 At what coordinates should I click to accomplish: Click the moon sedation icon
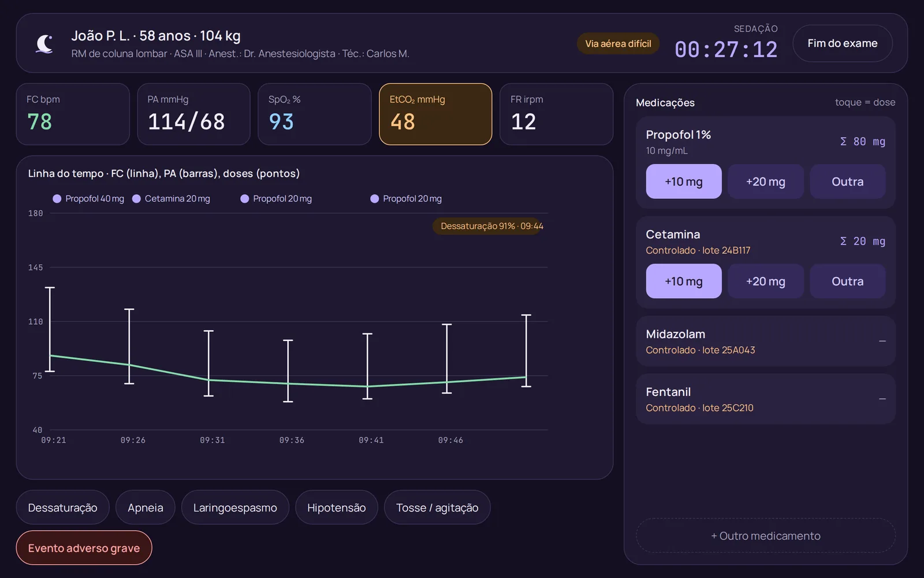(x=44, y=44)
